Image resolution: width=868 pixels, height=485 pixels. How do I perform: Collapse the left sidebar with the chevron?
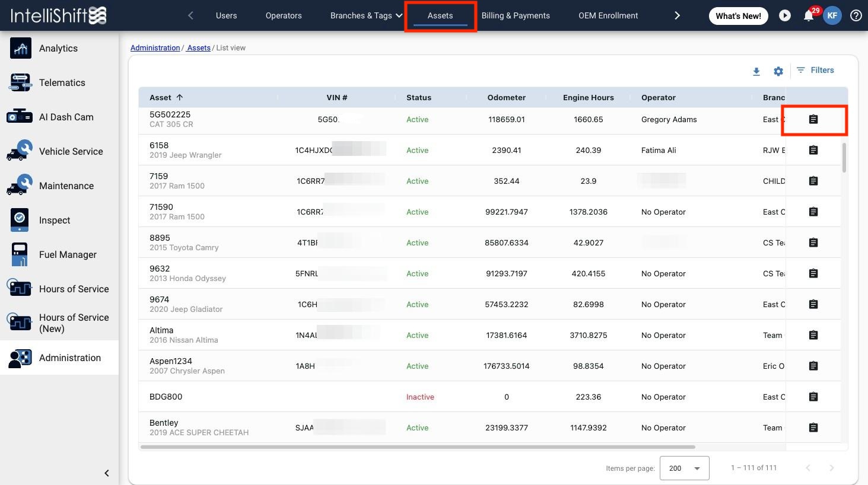click(107, 473)
